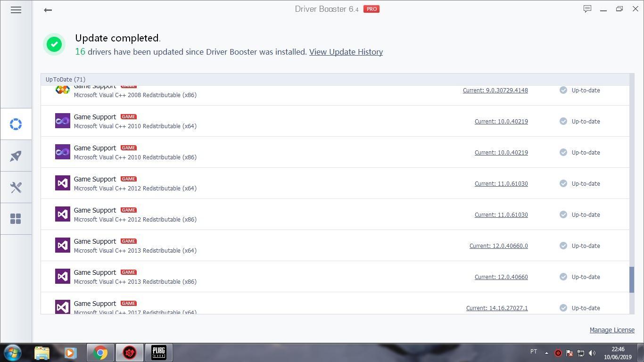Switch to Driver Booster taskbar button
Image resolution: width=644 pixels, height=362 pixels.
(x=129, y=353)
